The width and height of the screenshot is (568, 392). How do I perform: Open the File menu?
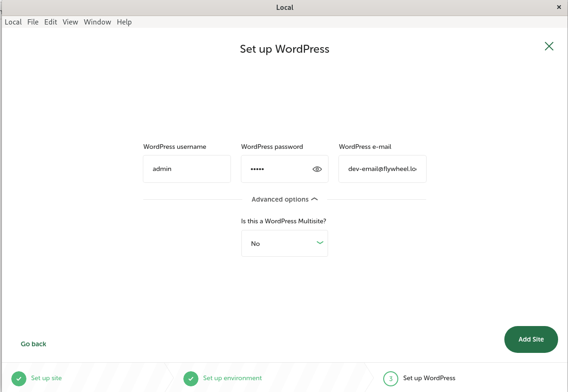click(x=33, y=22)
